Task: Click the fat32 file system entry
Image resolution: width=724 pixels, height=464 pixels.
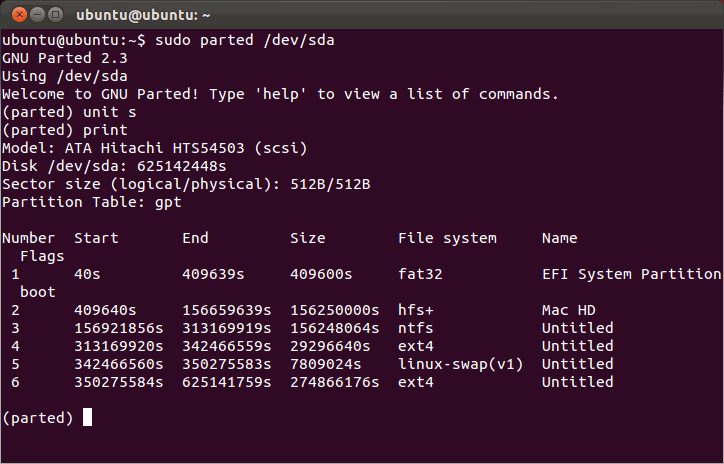Action: pos(420,274)
